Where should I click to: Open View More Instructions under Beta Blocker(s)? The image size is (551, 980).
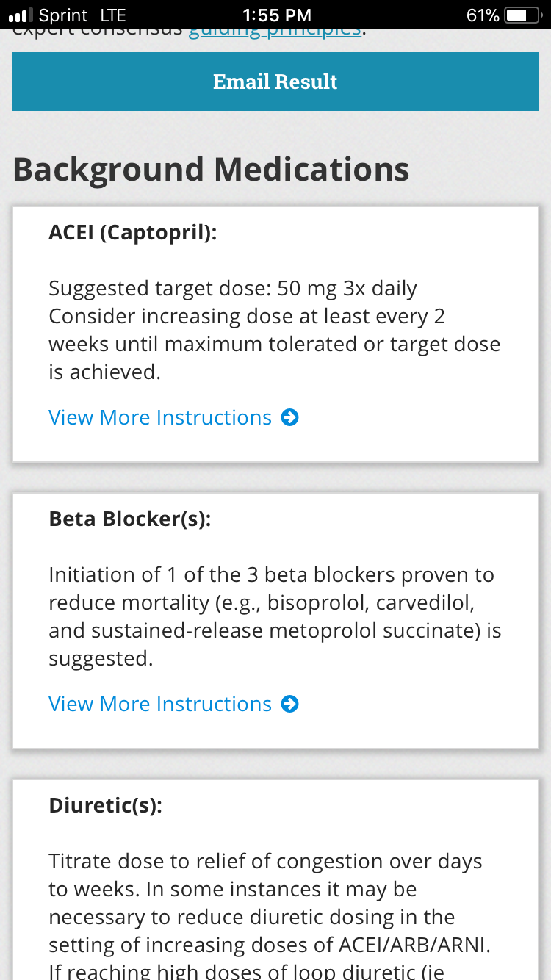[160, 704]
